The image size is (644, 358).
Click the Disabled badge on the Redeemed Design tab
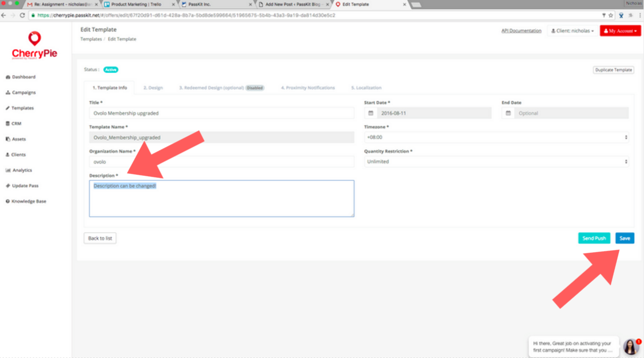(255, 88)
